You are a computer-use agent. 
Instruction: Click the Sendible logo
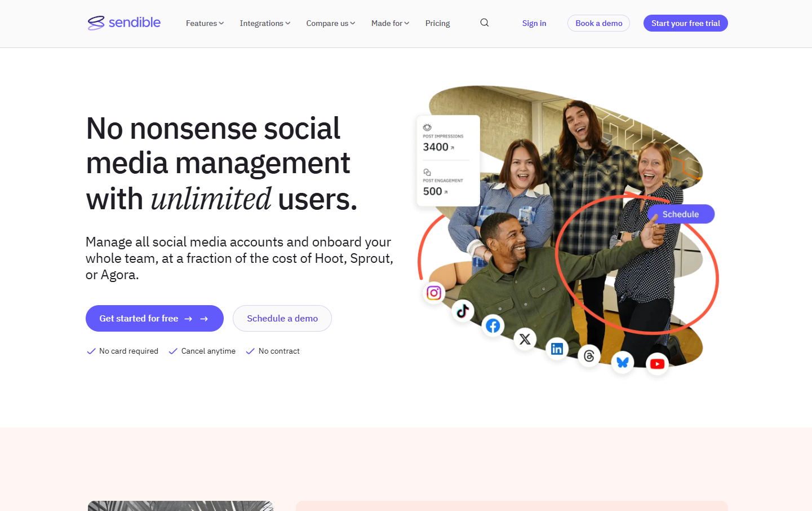point(124,23)
